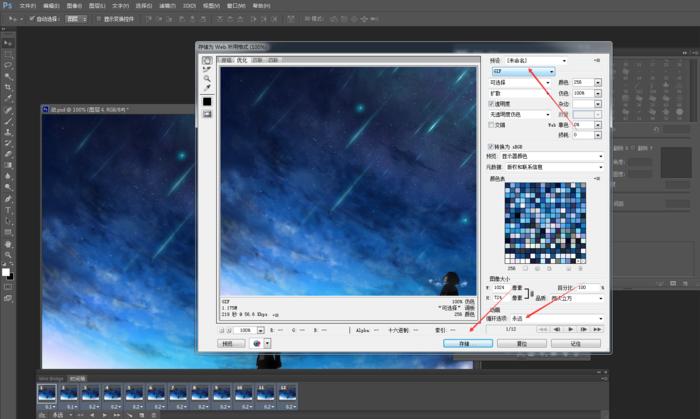Switch to the 优化 Optimized tab

(x=242, y=60)
